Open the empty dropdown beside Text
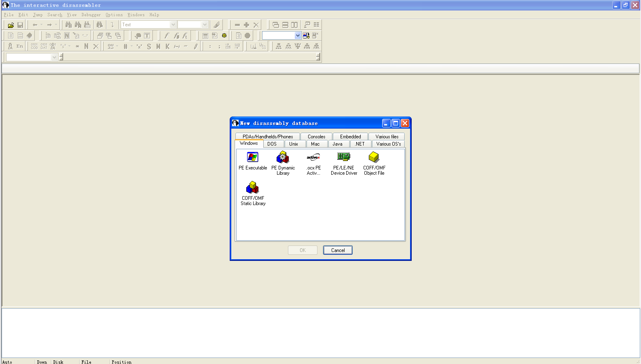641x364 pixels. (x=205, y=25)
